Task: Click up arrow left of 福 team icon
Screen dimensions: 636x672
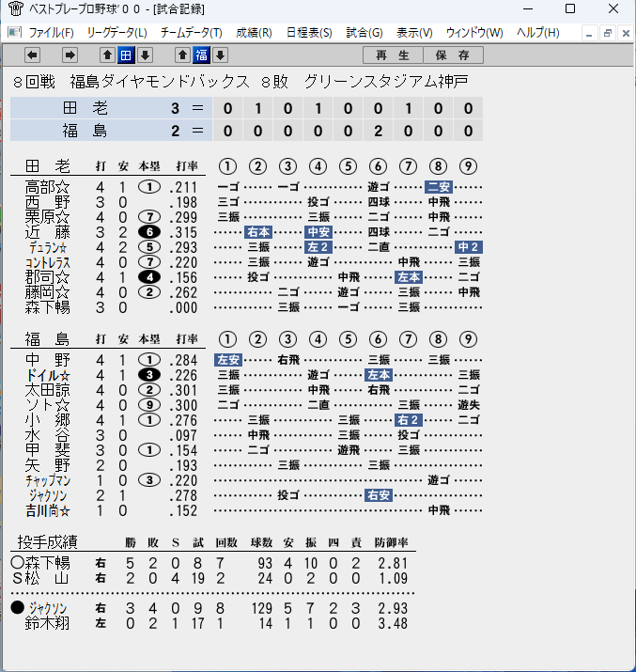Action: click(182, 55)
